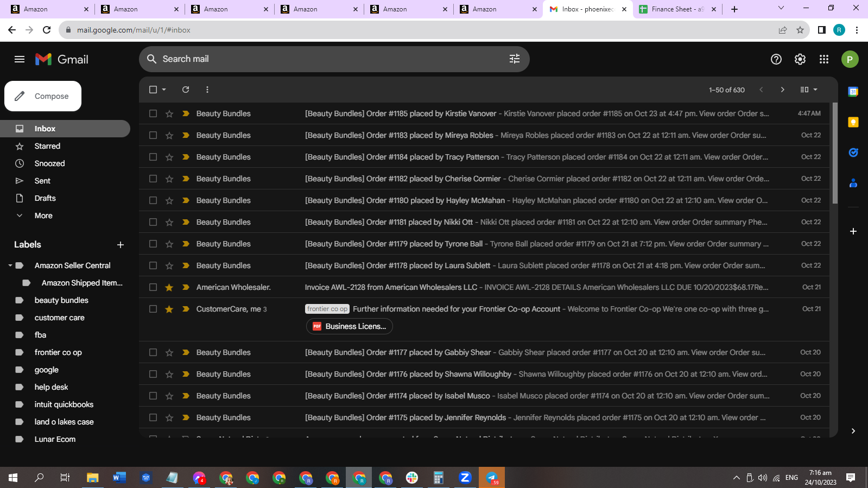Star the Order #1185 Kirstie Vanover email

[169, 113]
